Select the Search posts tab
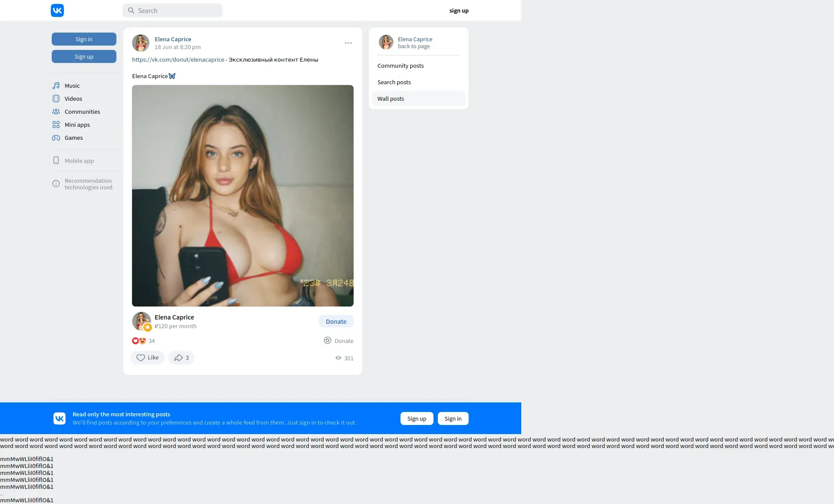Screen dimensions: 834x504 coord(394,82)
